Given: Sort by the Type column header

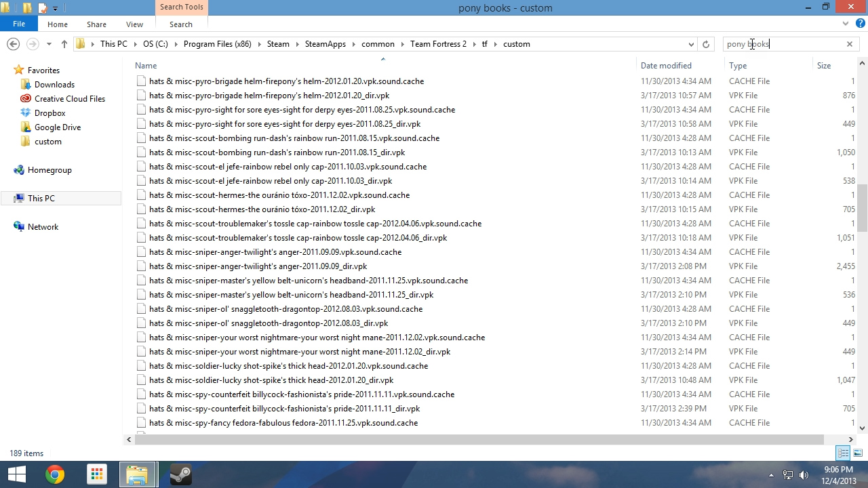Looking at the screenshot, I should (738, 66).
